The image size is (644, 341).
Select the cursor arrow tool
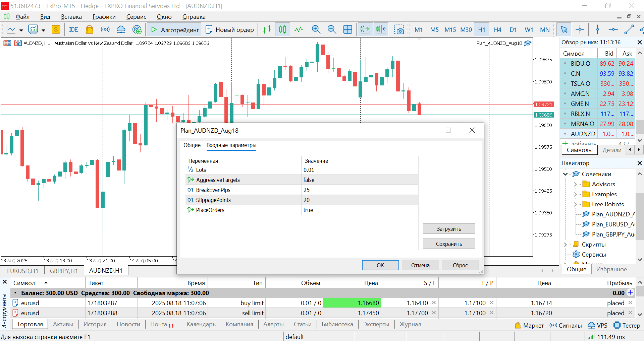click(564, 29)
